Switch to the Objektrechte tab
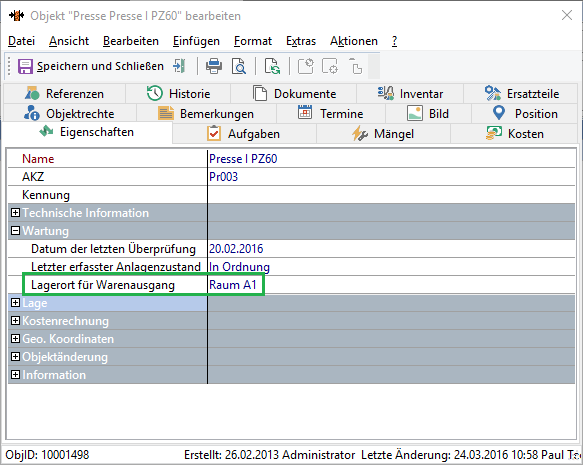The height and width of the screenshot is (465, 583). 70,113
